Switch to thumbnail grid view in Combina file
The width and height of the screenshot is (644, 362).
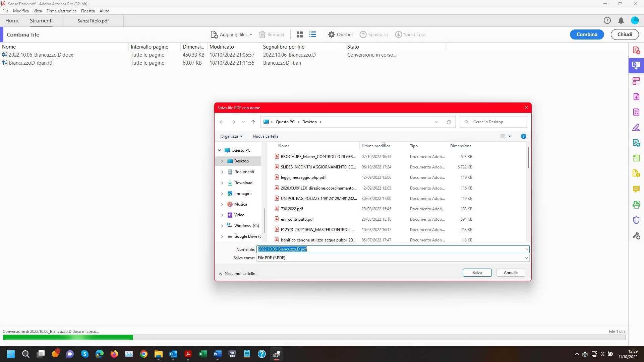pyautogui.click(x=299, y=34)
